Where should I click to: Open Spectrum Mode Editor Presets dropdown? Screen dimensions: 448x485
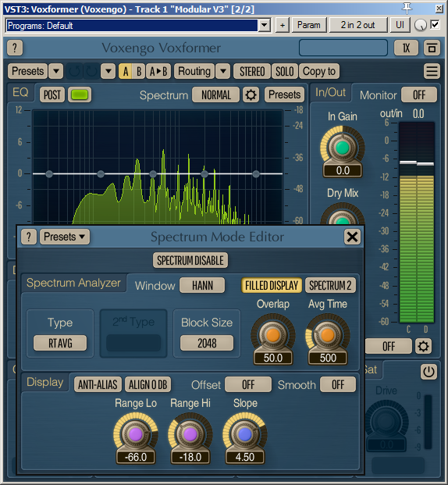(x=64, y=237)
